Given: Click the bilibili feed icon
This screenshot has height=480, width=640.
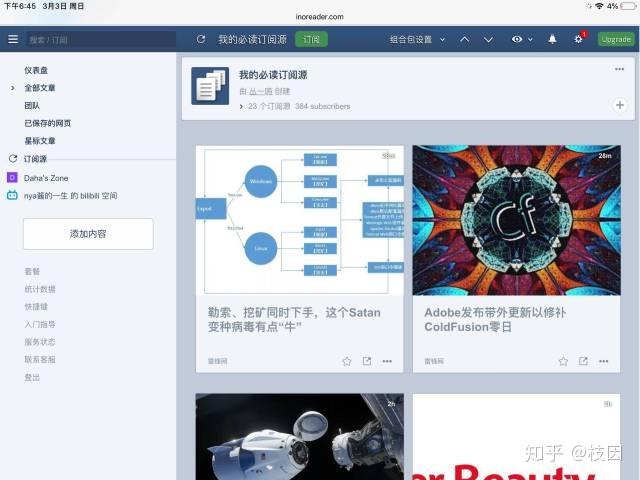Looking at the screenshot, I should pos(12,196).
